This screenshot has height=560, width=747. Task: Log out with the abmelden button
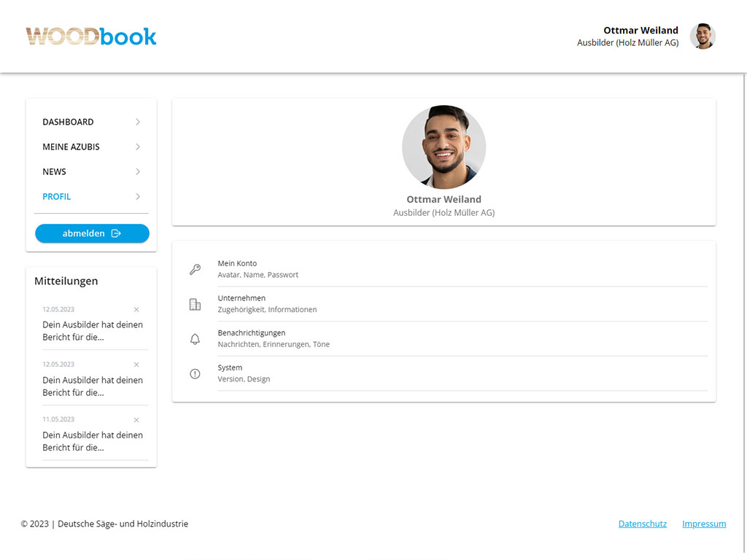pyautogui.click(x=92, y=233)
